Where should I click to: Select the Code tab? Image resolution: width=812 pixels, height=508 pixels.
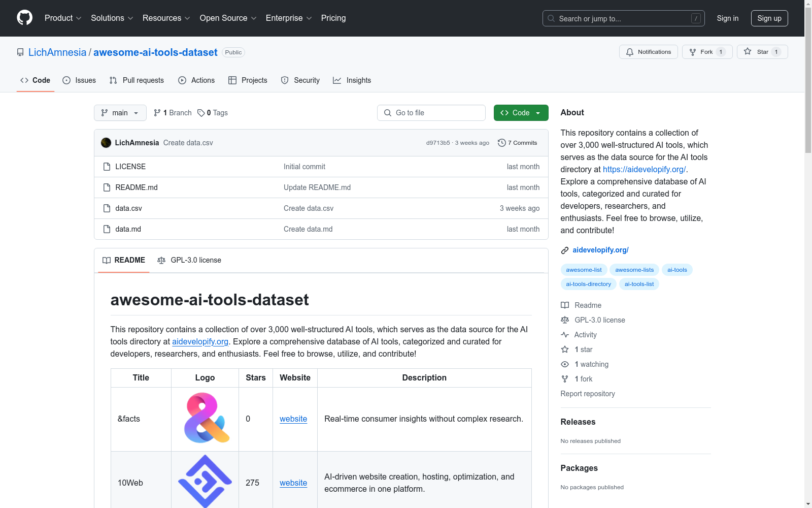pos(35,80)
